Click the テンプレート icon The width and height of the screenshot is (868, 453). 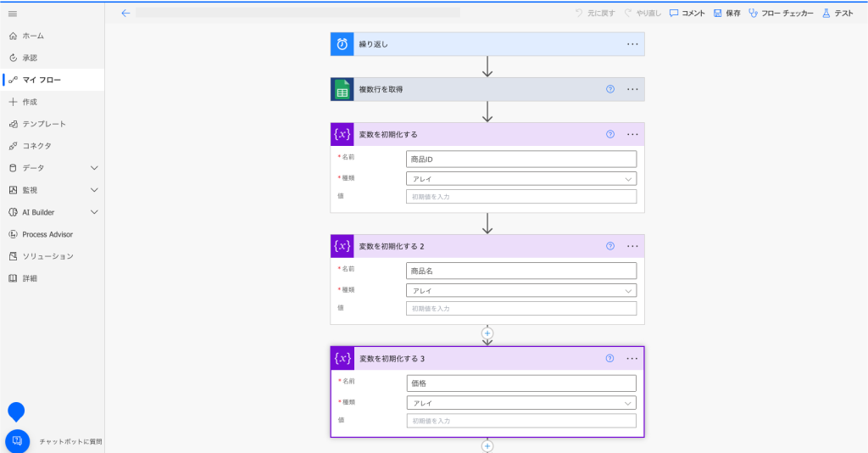(13, 124)
